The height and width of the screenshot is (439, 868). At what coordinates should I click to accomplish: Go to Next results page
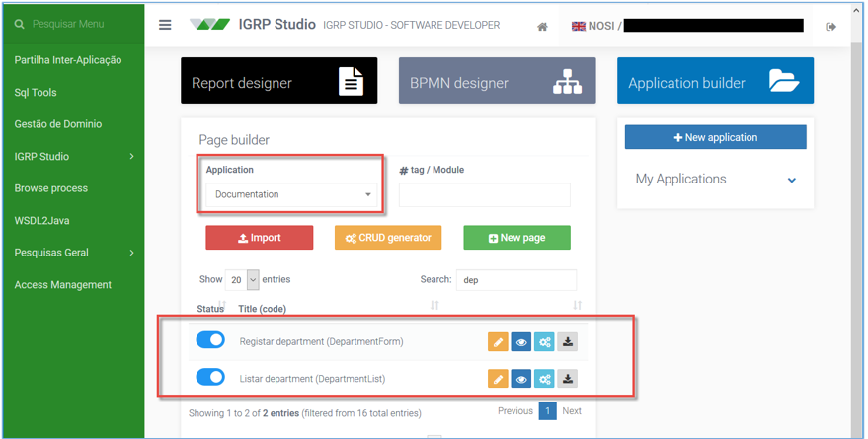click(x=572, y=411)
